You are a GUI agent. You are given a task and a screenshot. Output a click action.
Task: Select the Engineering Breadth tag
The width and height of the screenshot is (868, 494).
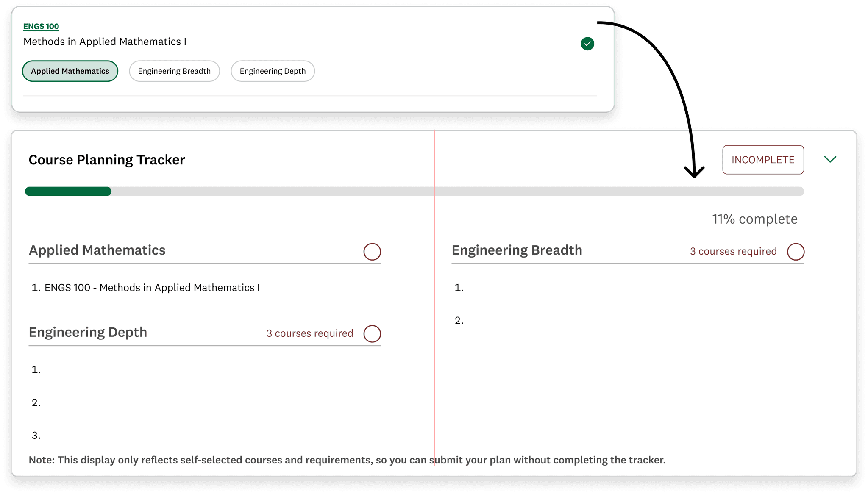click(x=174, y=71)
